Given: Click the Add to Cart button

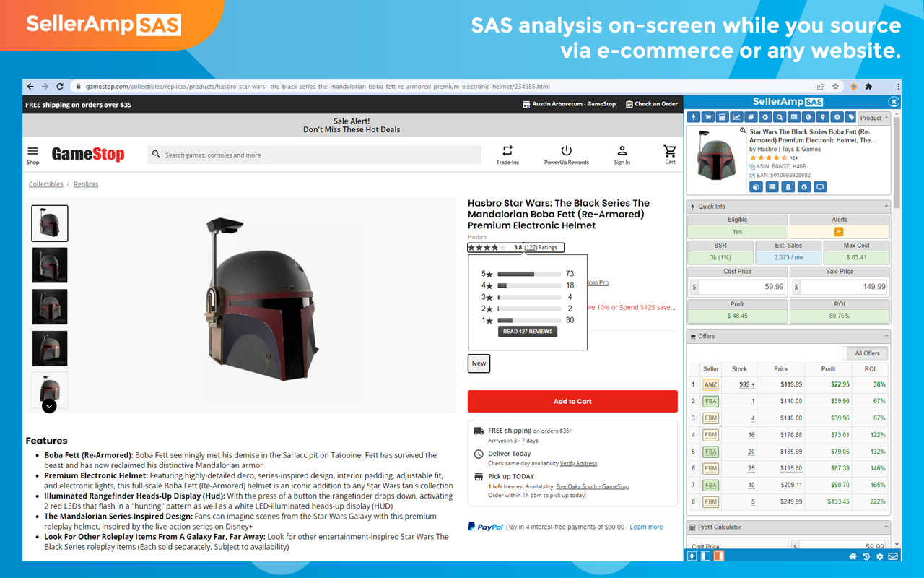Looking at the screenshot, I should coord(572,402).
